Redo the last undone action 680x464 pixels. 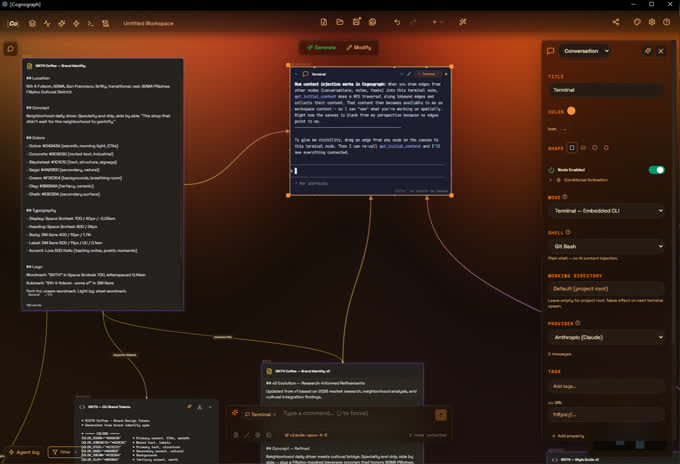point(413,22)
